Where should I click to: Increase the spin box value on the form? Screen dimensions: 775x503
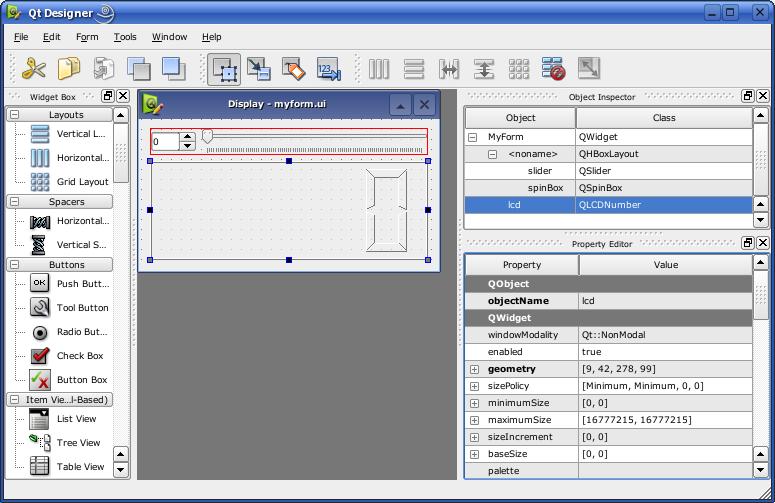[187, 137]
